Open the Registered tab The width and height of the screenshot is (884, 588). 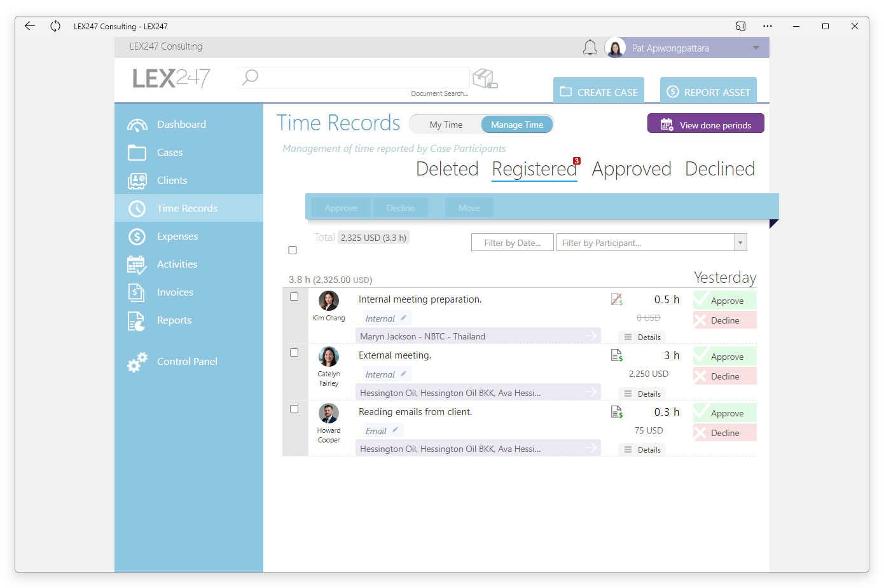[534, 169]
